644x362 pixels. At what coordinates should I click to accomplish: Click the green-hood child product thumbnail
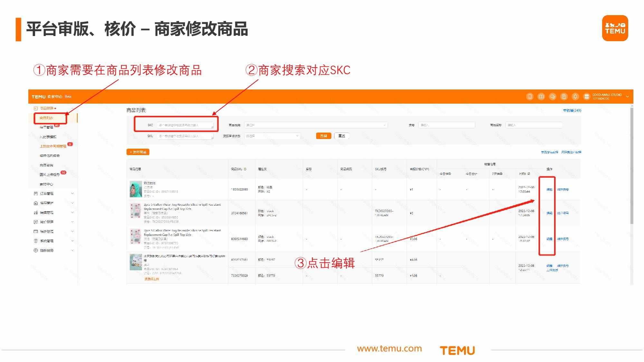[136, 189]
